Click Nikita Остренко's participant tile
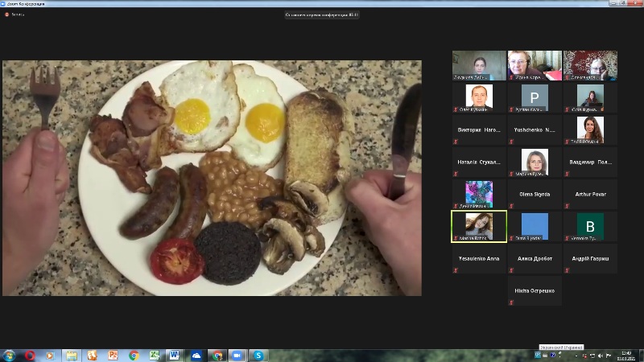Viewport: 644px width, 362px height. click(534, 290)
